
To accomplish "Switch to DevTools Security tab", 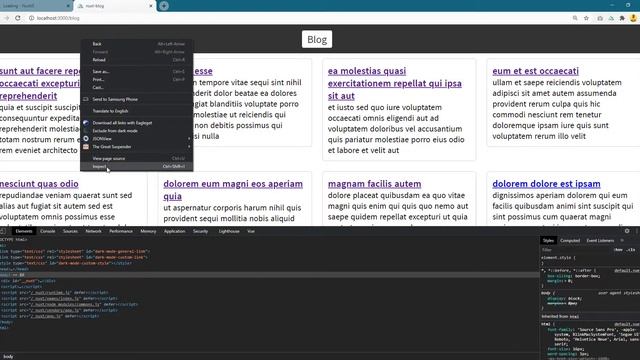I will coord(200,231).
